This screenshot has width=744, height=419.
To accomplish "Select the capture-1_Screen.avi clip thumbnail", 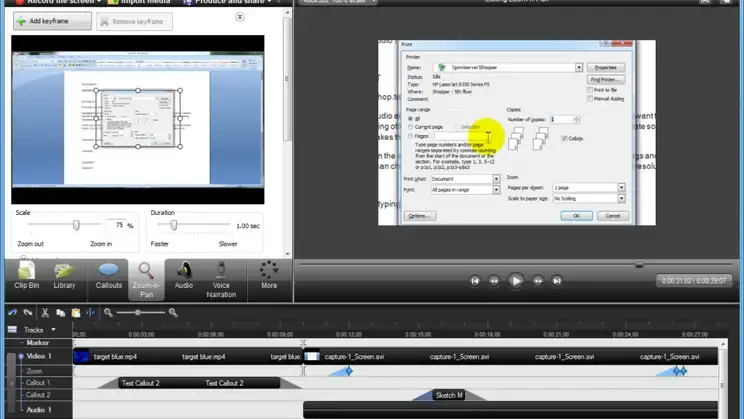I will (x=312, y=356).
